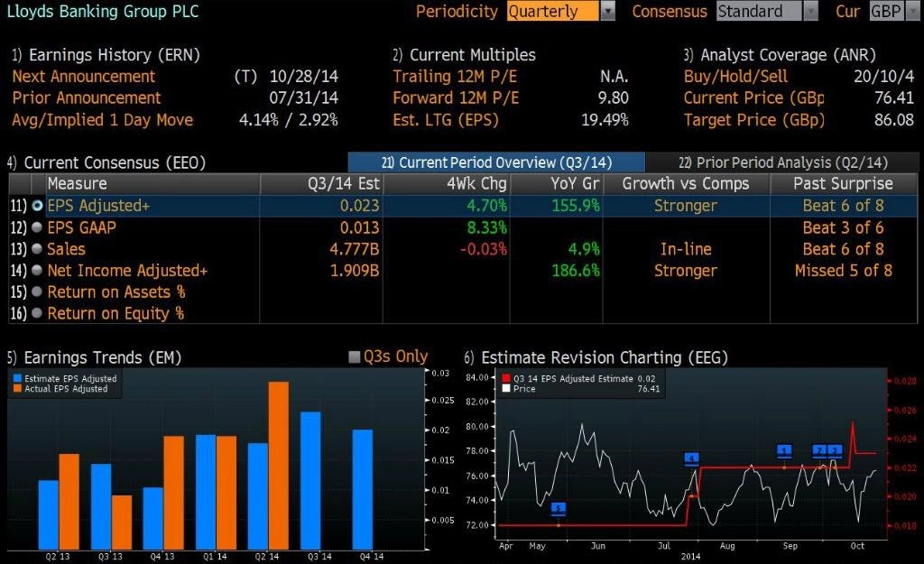Click the YoY Gr column header
Viewport: 924px width, 564px height.
point(556,184)
